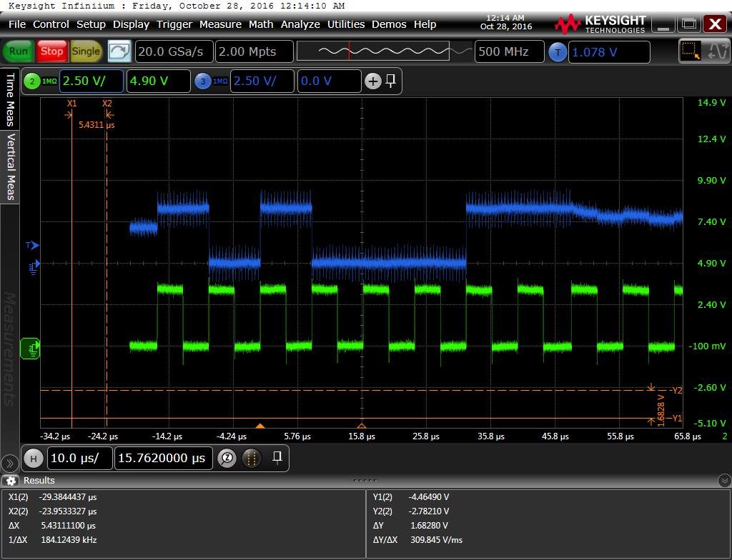Toggle channel 3 display
This screenshot has height=560, width=732.
point(203,81)
